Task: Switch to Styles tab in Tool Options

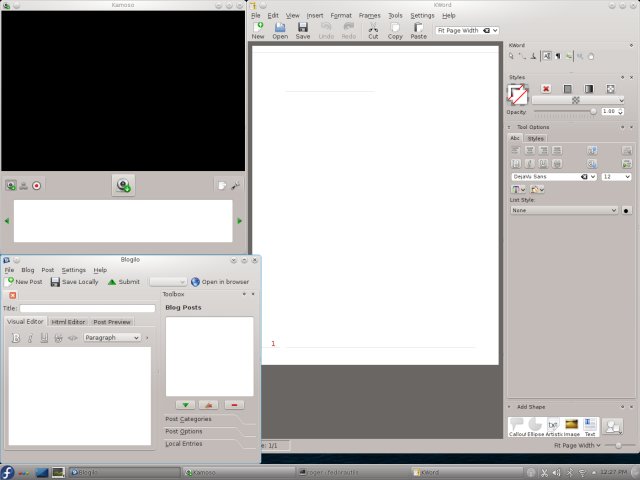Action: pyautogui.click(x=535, y=138)
